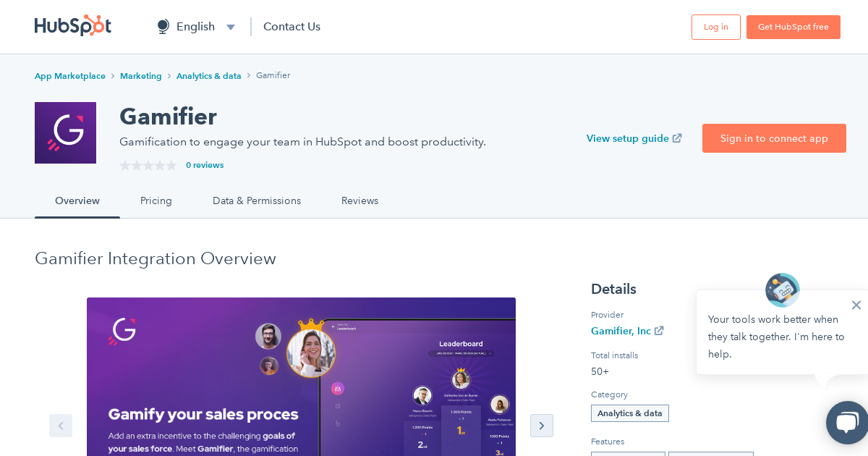Click the Get HubSpot free button

point(793,27)
